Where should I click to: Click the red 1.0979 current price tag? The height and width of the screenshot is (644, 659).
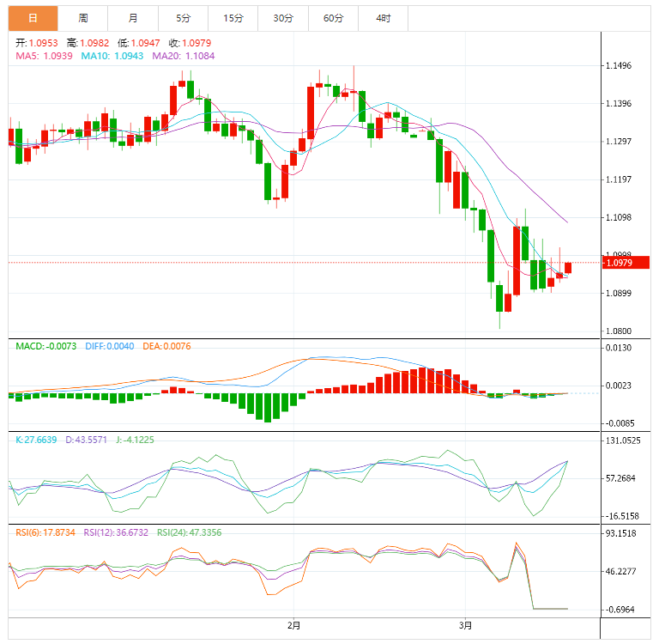click(626, 263)
